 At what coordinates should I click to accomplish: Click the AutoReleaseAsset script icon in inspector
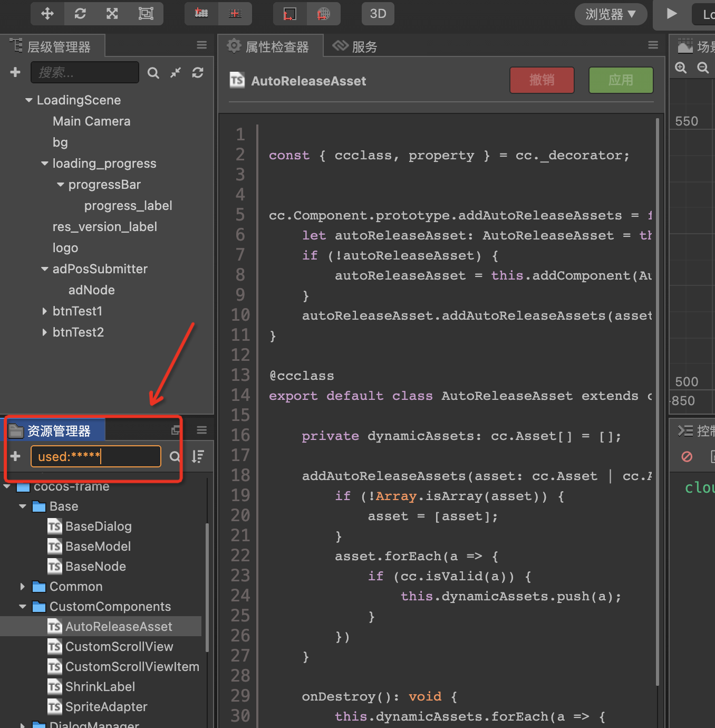(237, 80)
